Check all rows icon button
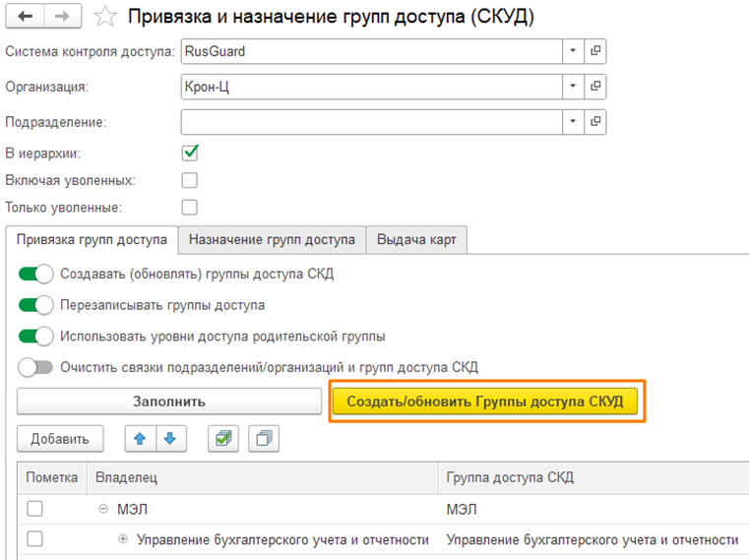Viewport: 749px width, 560px height. (222, 439)
